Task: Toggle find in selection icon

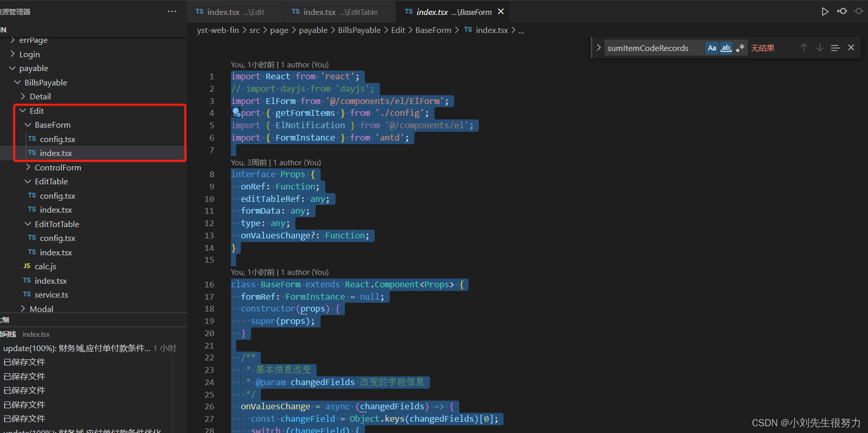Action: click(836, 48)
